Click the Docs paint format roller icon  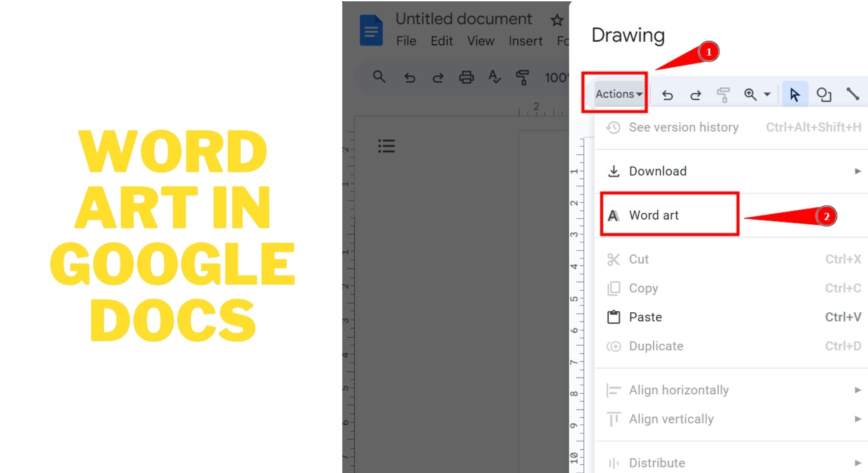523,78
